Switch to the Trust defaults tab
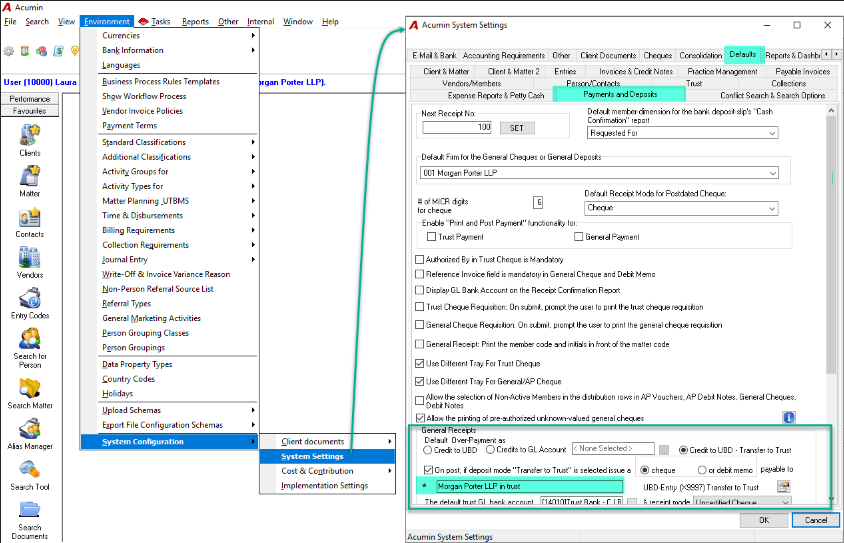Viewport: 844px width, 543px height. pyautogui.click(x=694, y=83)
